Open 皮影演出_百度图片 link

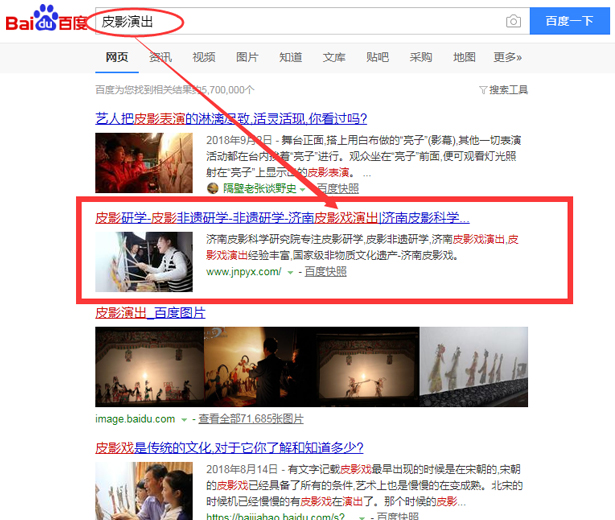coord(150,313)
